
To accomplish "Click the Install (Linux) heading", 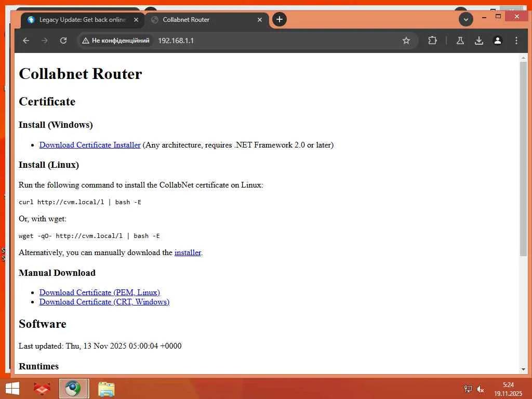I will click(x=48, y=165).
